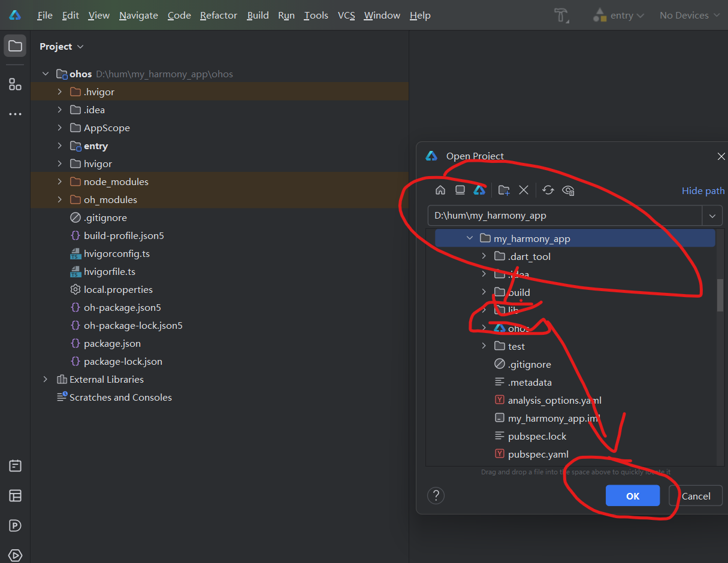The height and width of the screenshot is (563, 728).
Task: Select the ohos folder in Open Project dialog
Action: tap(518, 328)
